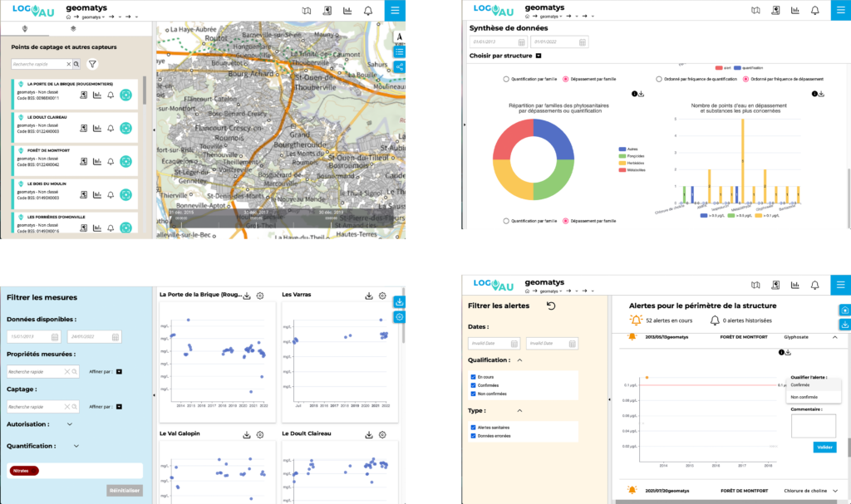Select 'Ordonné par fréquence de dépassement' radio
851x504 pixels.
pyautogui.click(x=745, y=79)
